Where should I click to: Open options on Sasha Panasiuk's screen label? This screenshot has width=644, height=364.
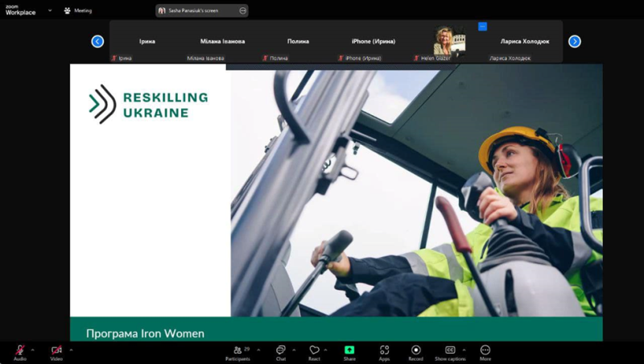[242, 10]
